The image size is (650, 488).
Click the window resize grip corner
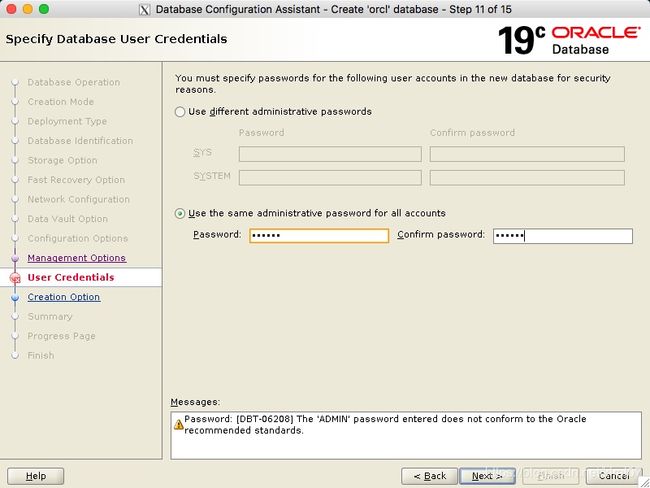pyautogui.click(x=644, y=482)
